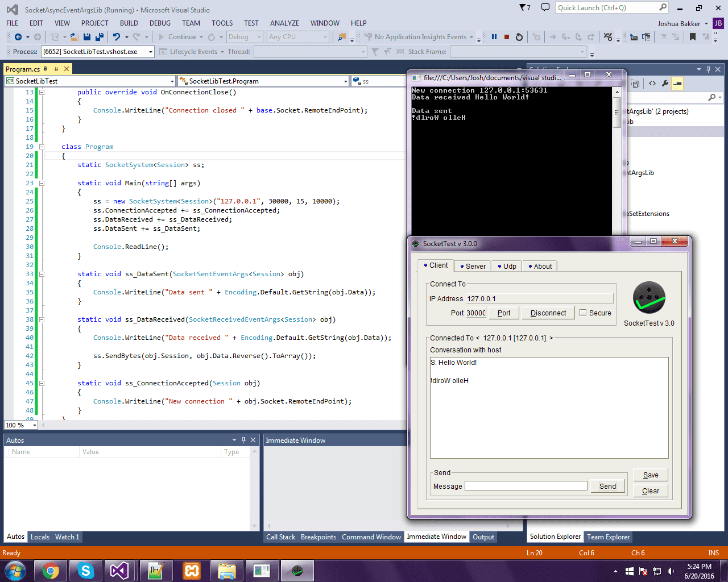Open the editor zoom 100 % dropdown
The width and height of the screenshot is (728, 582).
(x=34, y=425)
